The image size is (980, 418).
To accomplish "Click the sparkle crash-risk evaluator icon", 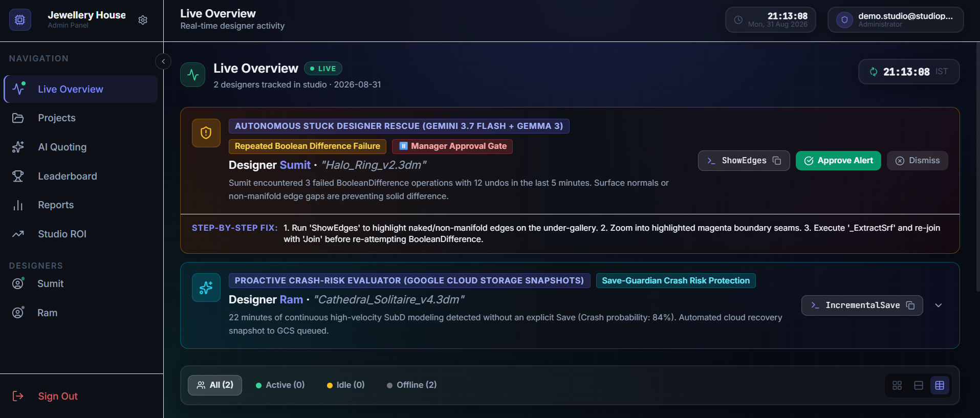I will (x=206, y=288).
